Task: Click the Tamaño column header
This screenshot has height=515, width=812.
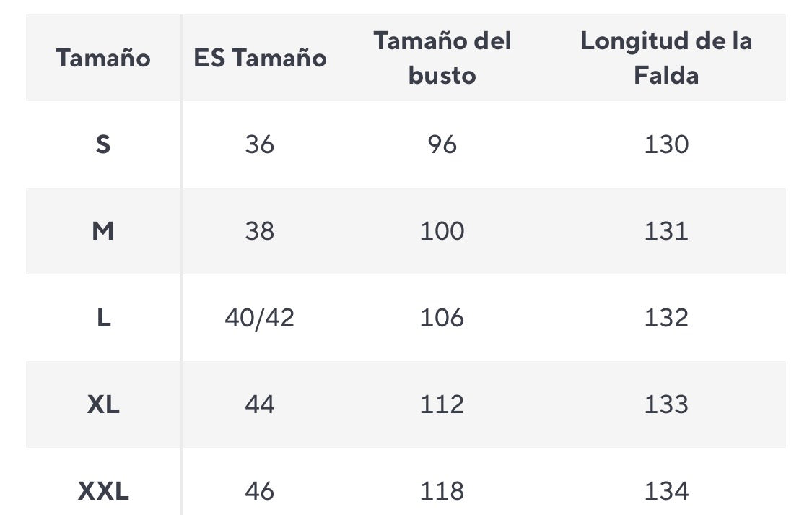Action: point(103,58)
